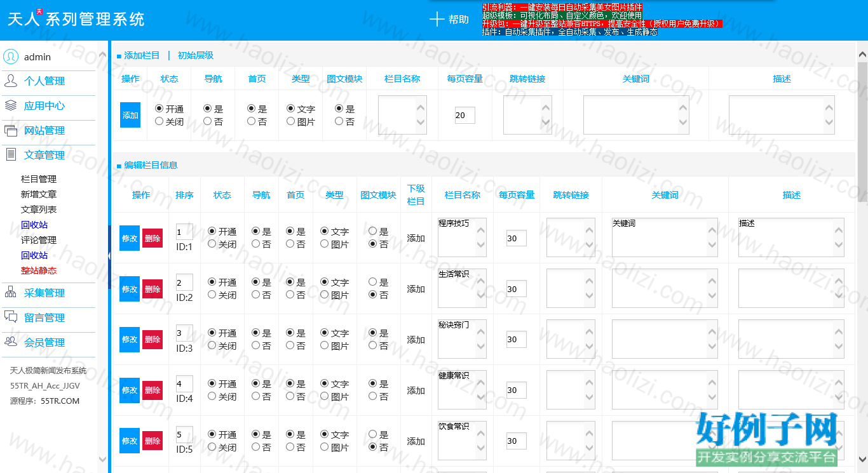Click 删除 button for ID:1 row
The height and width of the screenshot is (473, 868).
tap(153, 238)
